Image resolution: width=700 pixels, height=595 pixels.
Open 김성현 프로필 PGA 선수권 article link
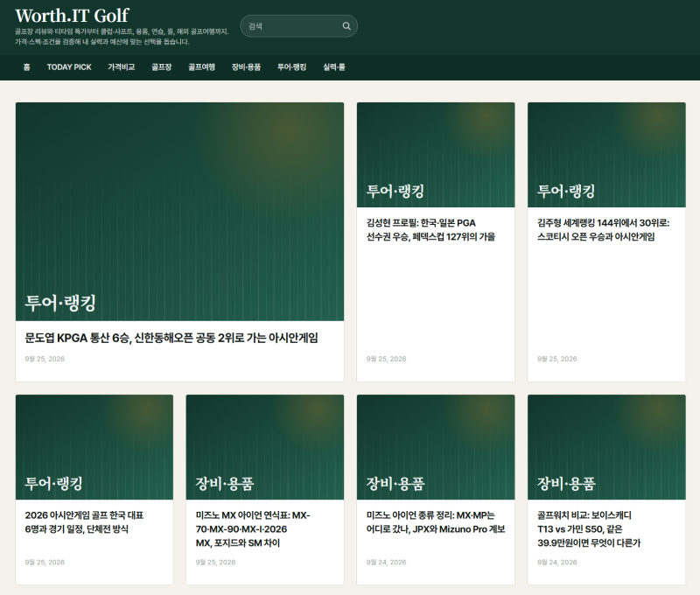click(430, 229)
